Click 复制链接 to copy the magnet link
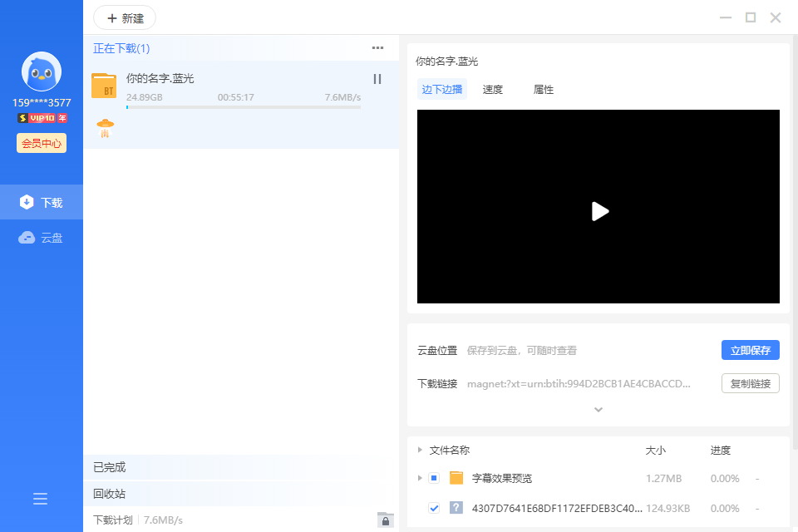 point(750,383)
